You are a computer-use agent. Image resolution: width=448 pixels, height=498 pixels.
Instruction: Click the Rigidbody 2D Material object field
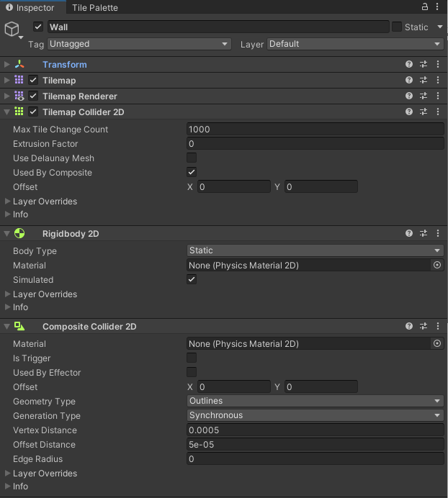click(x=308, y=266)
